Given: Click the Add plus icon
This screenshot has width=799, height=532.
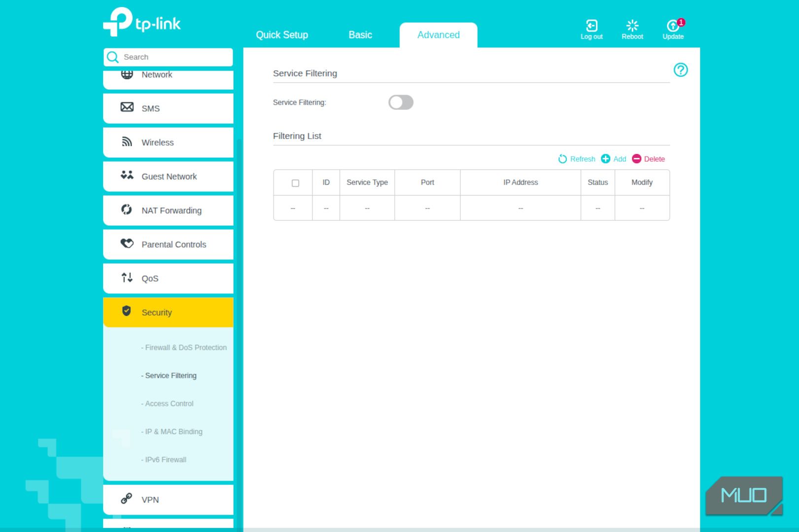Looking at the screenshot, I should 606,159.
